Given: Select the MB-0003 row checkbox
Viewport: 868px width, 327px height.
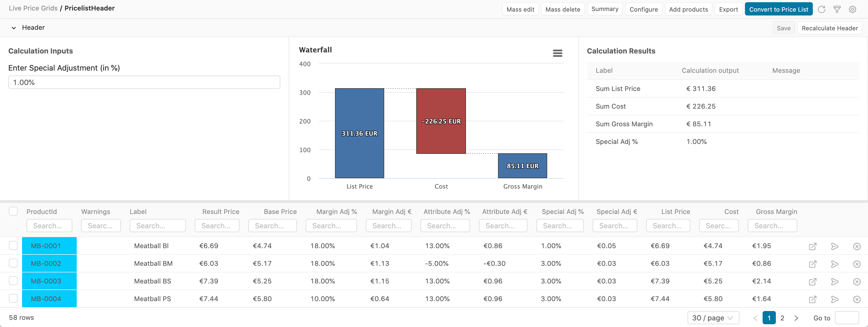Looking at the screenshot, I should (13, 280).
